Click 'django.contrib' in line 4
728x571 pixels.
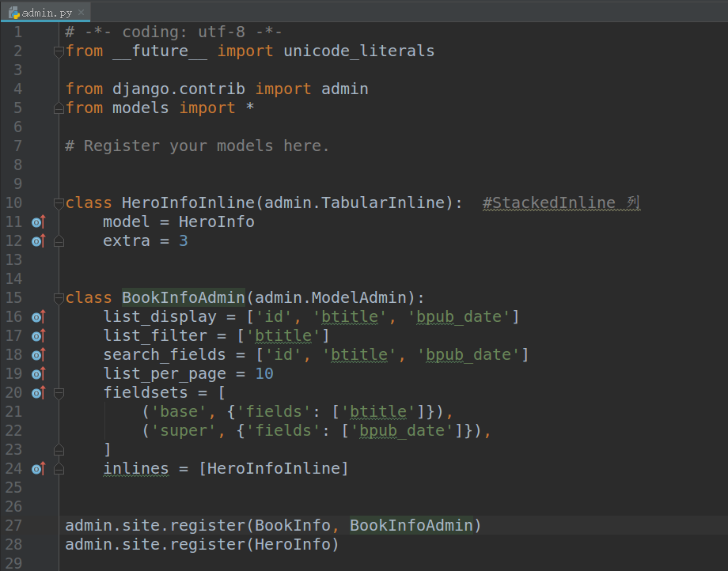[179, 89]
